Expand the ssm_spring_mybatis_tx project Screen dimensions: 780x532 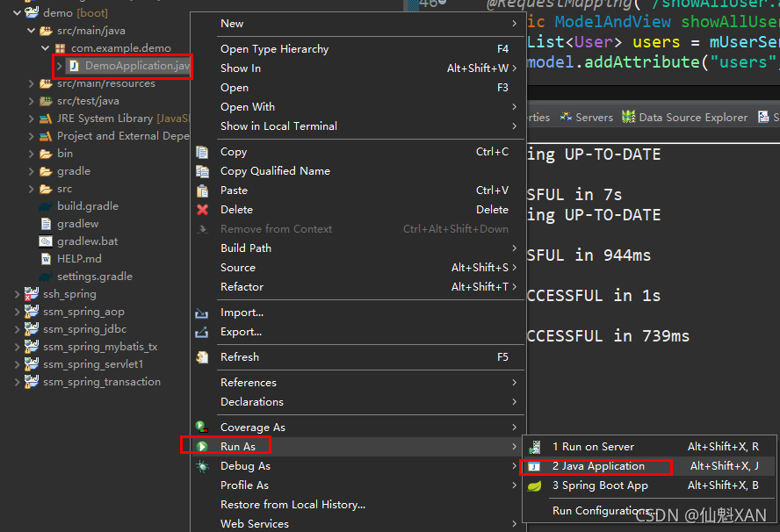18,347
